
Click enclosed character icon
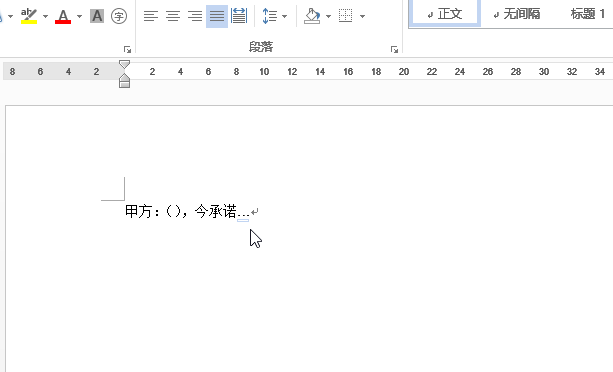[119, 16]
